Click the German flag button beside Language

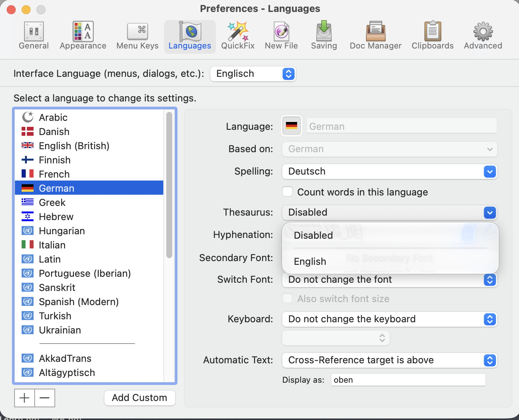point(291,126)
